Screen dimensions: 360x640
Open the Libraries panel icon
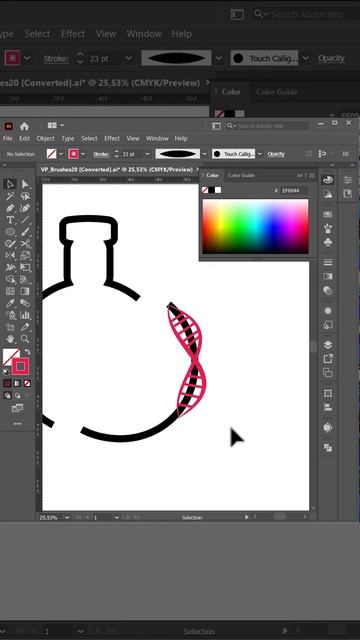pyautogui.click(x=347, y=194)
